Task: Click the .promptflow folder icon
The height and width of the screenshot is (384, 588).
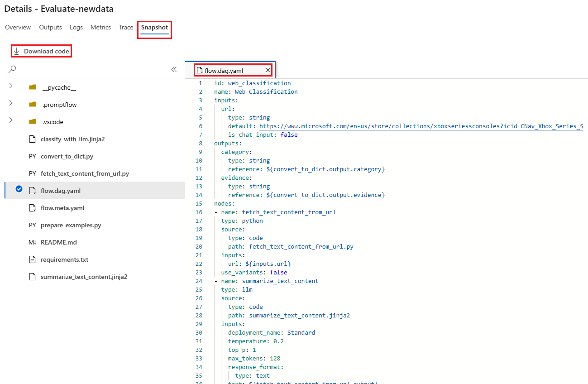Action: 33,105
